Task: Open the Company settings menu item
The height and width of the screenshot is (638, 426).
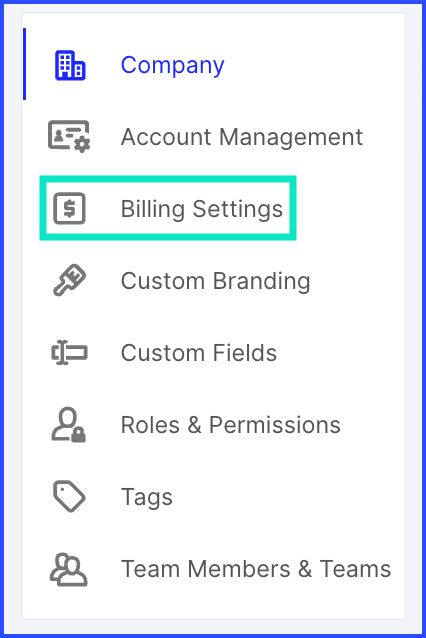Action: (x=214, y=65)
